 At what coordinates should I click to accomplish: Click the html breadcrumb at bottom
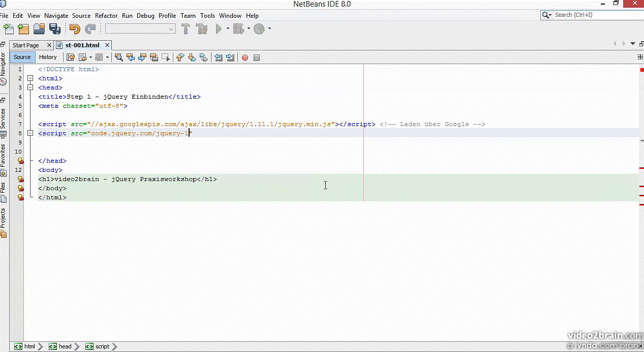tap(26, 346)
